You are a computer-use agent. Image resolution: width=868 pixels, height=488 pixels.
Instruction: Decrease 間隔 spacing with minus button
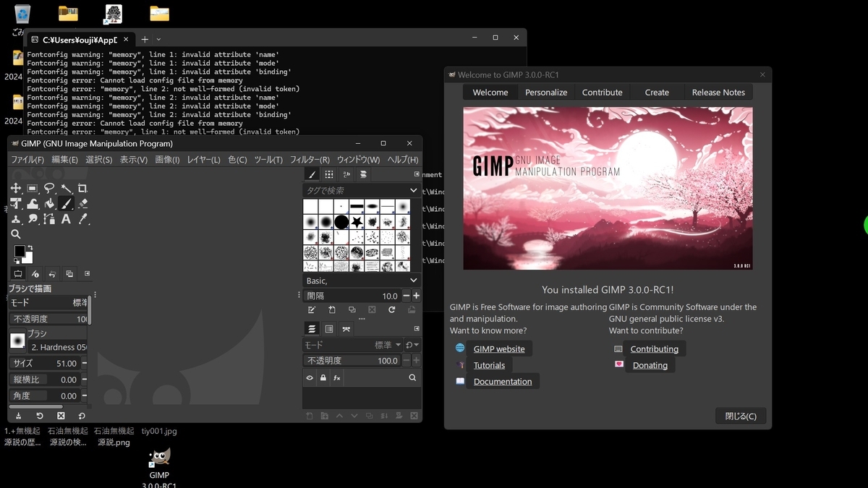[x=407, y=296]
